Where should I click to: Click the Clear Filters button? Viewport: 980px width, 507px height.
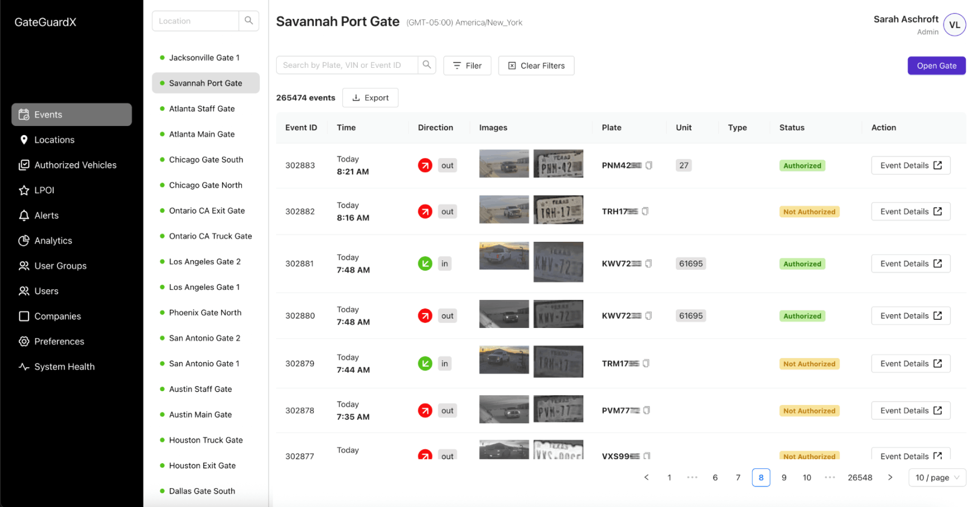click(x=537, y=66)
